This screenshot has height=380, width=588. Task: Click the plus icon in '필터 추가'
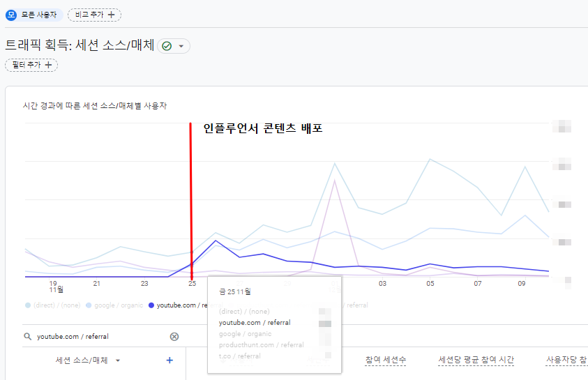coord(48,65)
